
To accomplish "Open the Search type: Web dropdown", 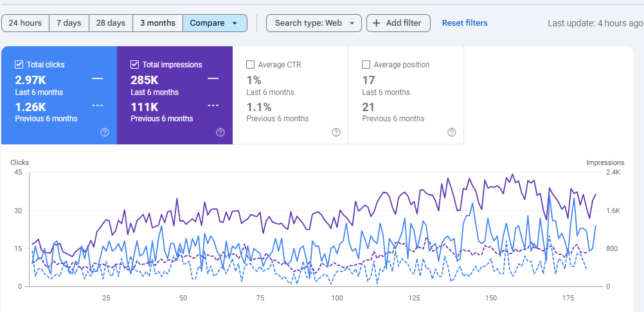I will [x=314, y=23].
